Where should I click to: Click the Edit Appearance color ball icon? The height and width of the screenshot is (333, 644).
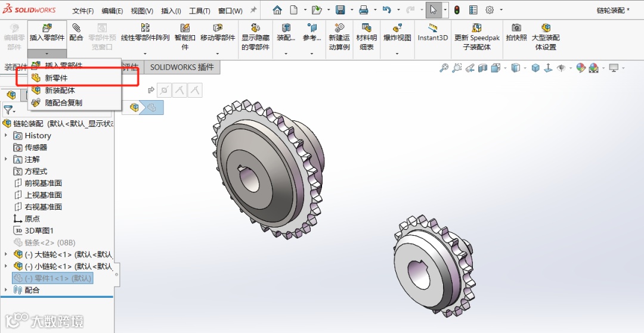[580, 68]
